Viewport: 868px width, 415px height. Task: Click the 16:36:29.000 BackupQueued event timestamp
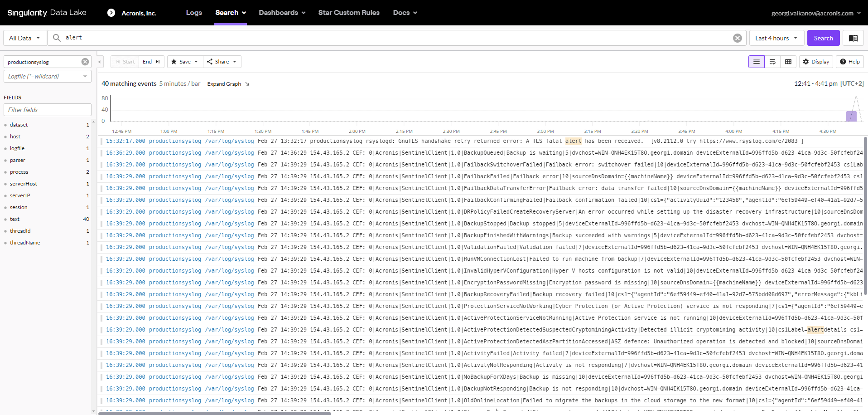(x=125, y=153)
